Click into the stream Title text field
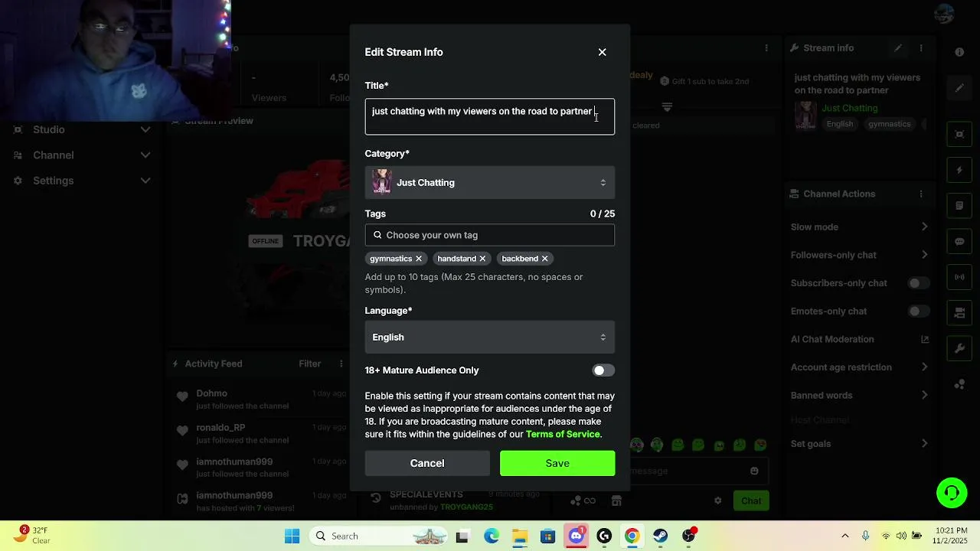This screenshot has width=980, height=551. pyautogui.click(x=489, y=116)
